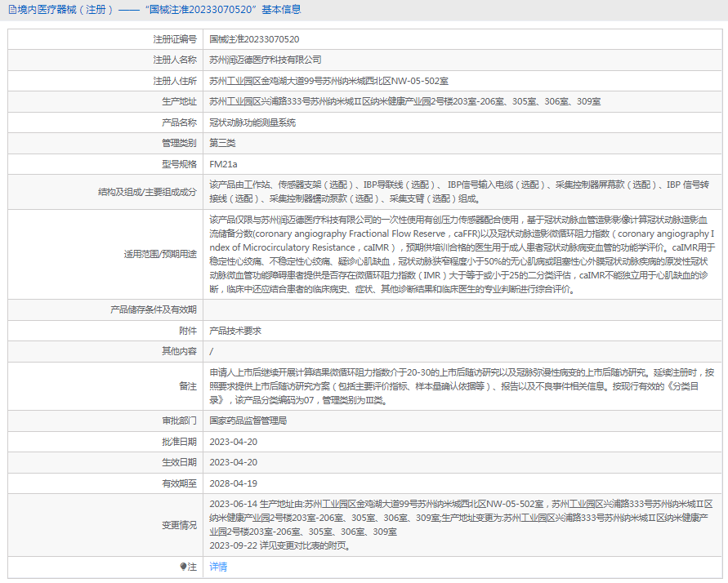Click the 适用范围/预期用途 label
Image resolution: width=728 pixels, height=583 pixels.
160,254
